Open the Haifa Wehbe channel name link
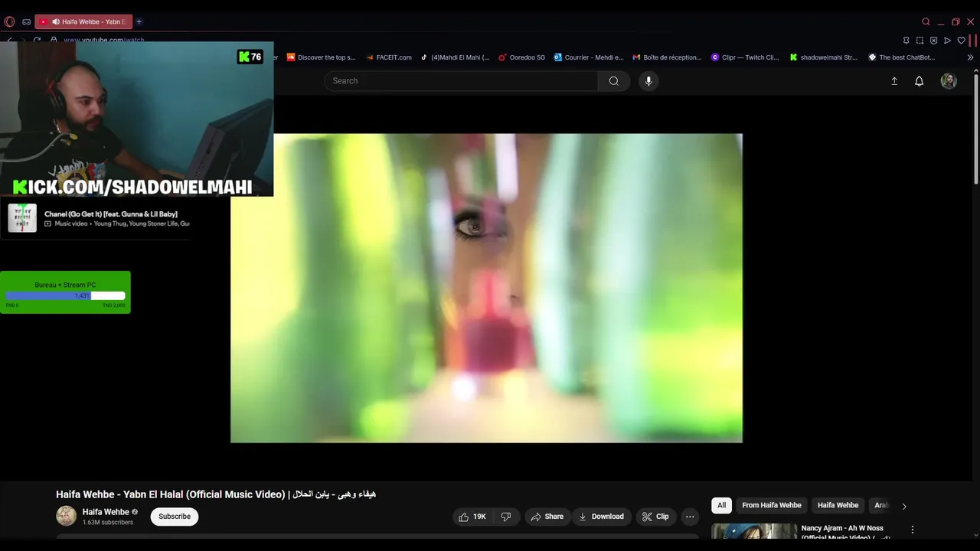 pos(106,512)
